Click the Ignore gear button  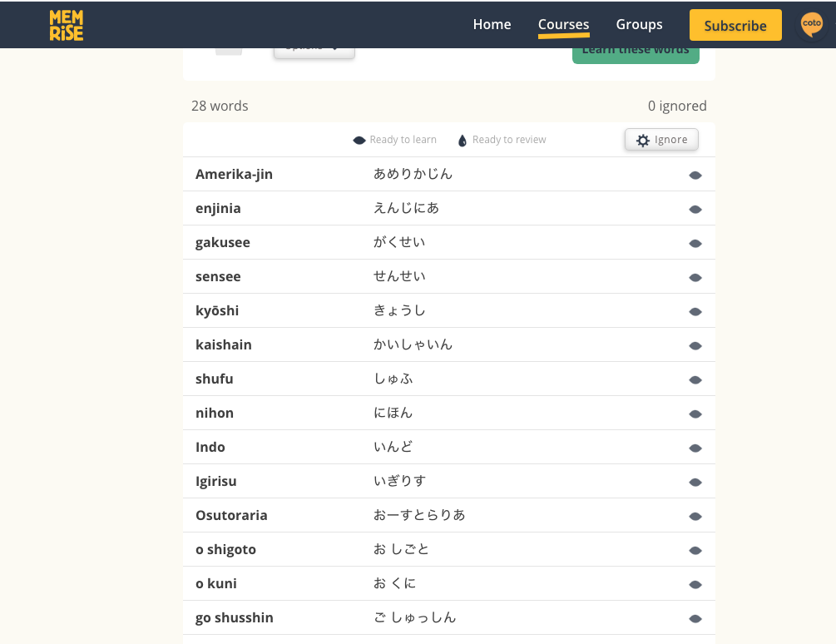click(661, 140)
